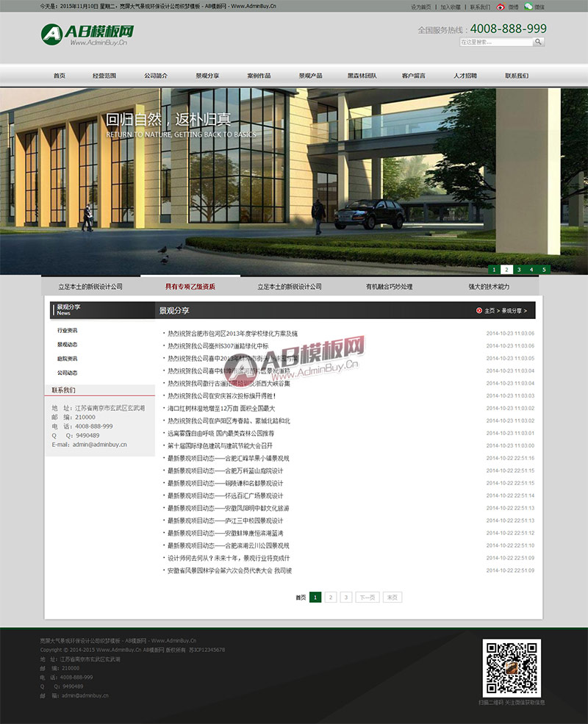The height and width of the screenshot is (724, 588).
Task: Open article 海口红树林湿地增至12万亩 面积全国最大
Action: tap(221, 408)
